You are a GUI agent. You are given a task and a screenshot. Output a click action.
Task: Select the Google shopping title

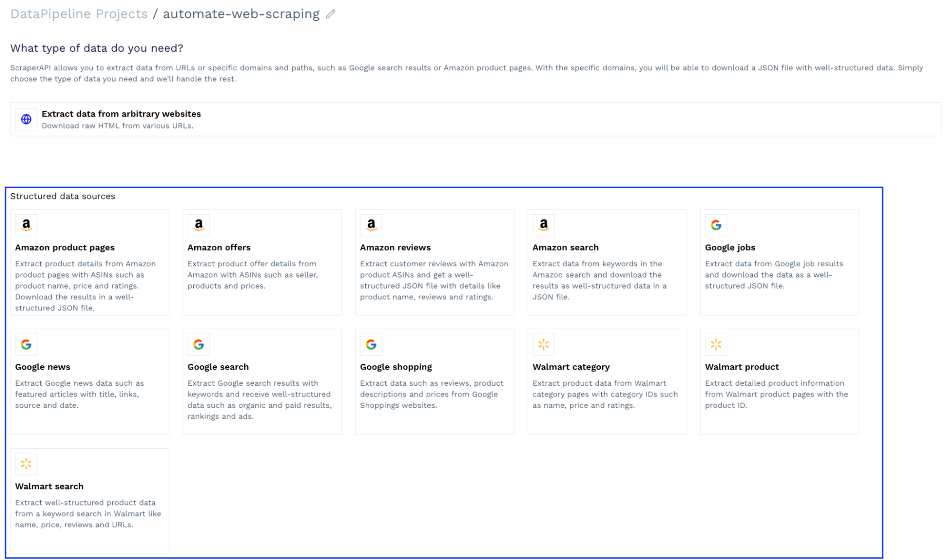pos(396,367)
